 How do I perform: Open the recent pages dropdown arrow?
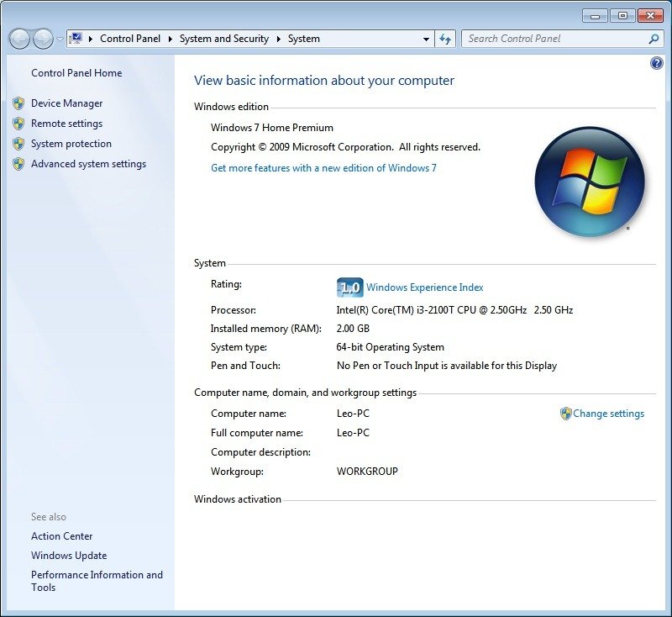60,40
